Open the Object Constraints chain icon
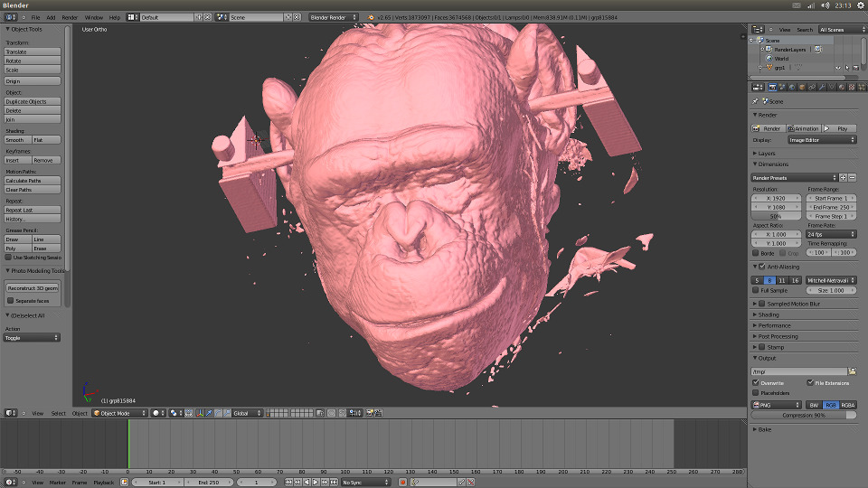This screenshot has height=488, width=868. pos(812,88)
